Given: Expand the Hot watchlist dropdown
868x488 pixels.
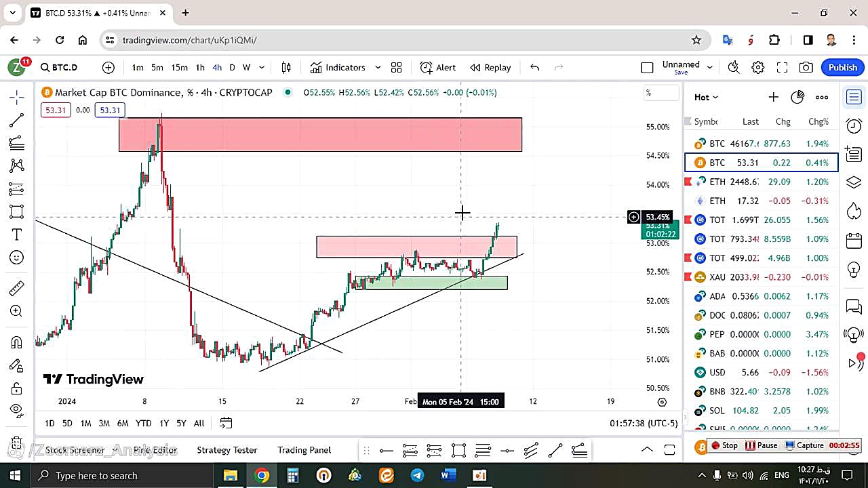Looking at the screenshot, I should pyautogui.click(x=706, y=97).
